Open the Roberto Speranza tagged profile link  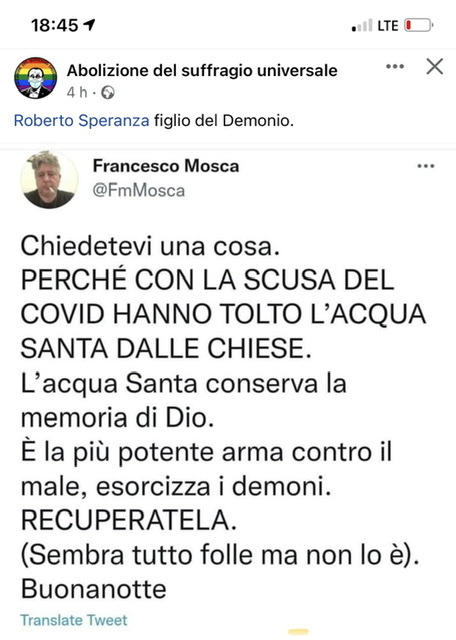pos(82,121)
